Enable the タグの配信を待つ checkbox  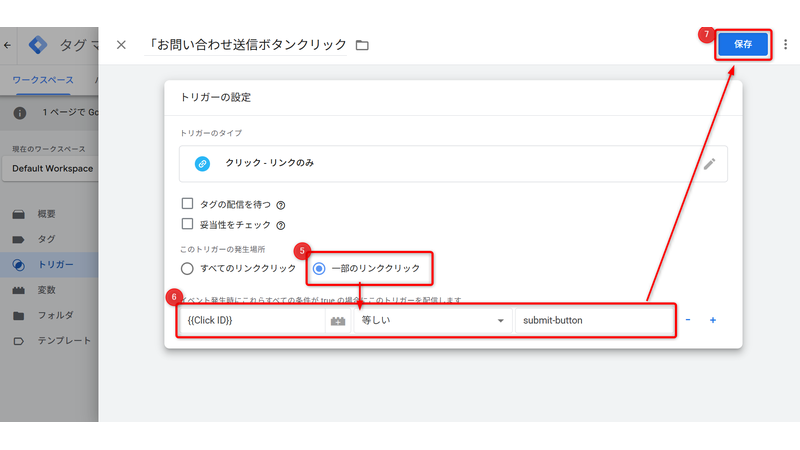point(187,204)
